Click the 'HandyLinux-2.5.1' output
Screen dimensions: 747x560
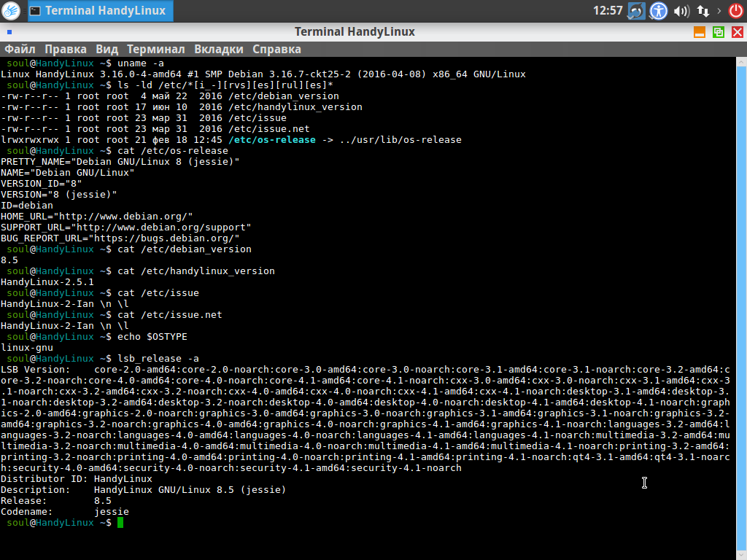coord(47,282)
